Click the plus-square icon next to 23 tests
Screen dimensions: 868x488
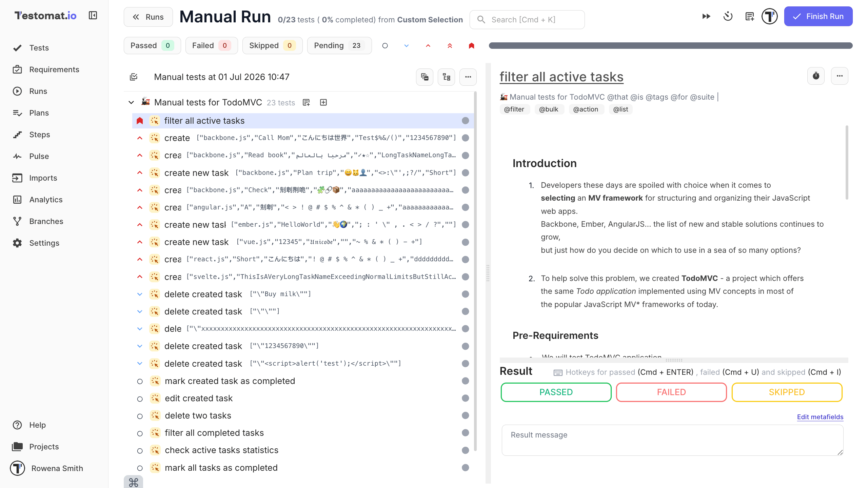tap(323, 102)
